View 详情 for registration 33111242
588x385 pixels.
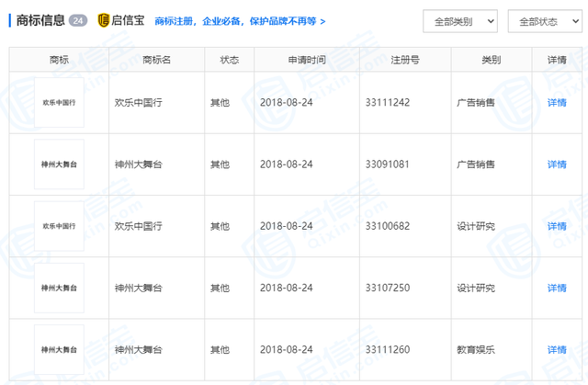557,102
